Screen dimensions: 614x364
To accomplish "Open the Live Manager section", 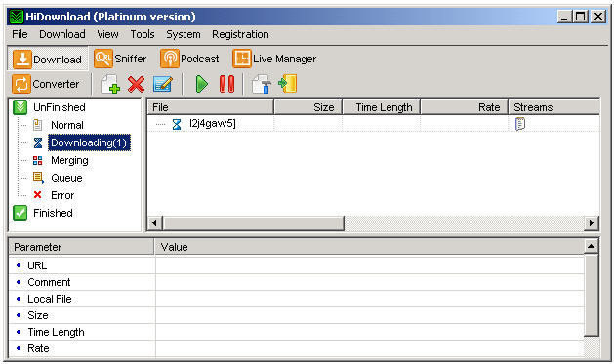I will (x=274, y=59).
